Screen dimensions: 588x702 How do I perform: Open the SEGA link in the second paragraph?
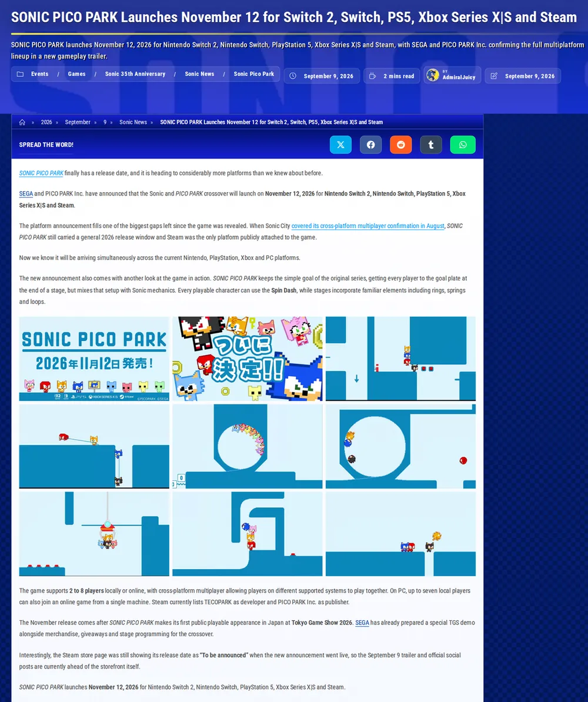click(x=26, y=194)
